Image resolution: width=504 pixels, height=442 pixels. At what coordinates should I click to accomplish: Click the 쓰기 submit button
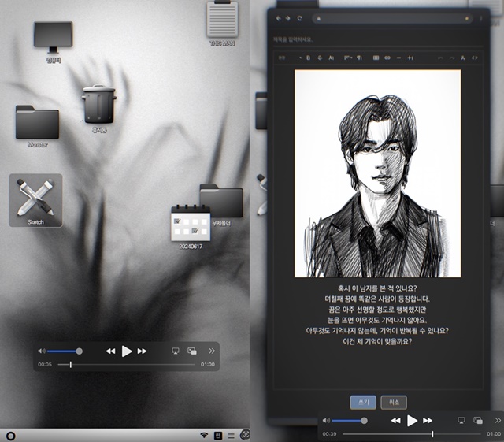coord(362,402)
